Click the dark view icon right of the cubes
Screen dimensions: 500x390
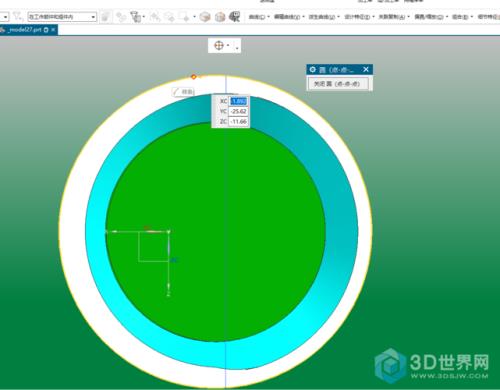point(235,16)
